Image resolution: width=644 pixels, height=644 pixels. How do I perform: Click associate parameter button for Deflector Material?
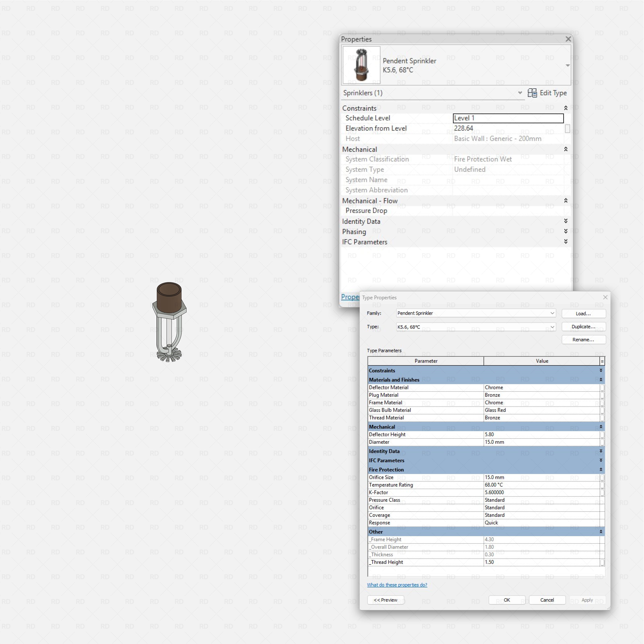[602, 387]
